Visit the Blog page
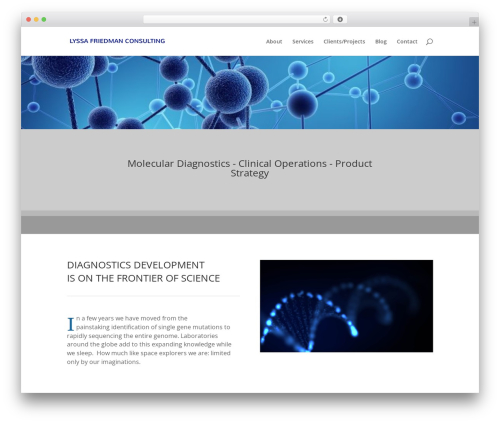 [381, 41]
